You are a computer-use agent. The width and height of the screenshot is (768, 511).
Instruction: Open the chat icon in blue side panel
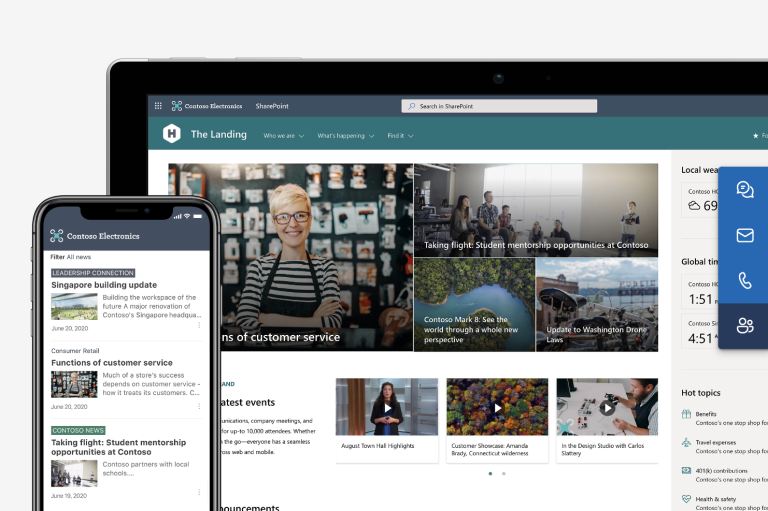[745, 189]
